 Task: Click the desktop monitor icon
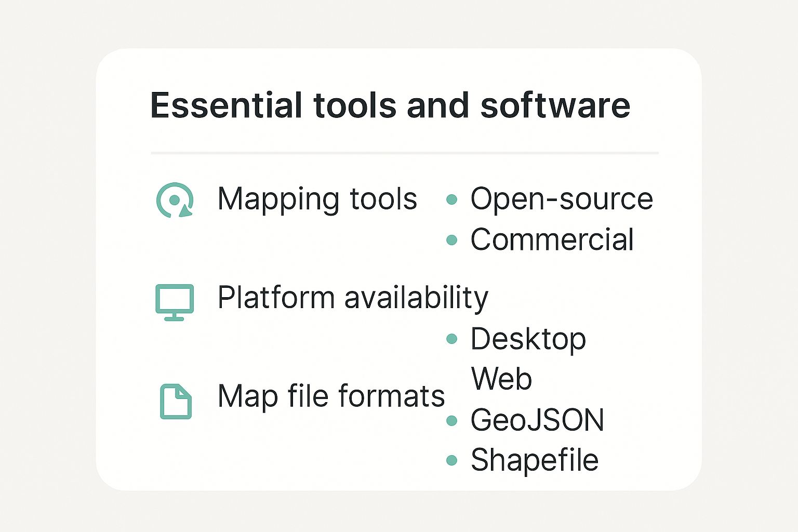coord(175,301)
